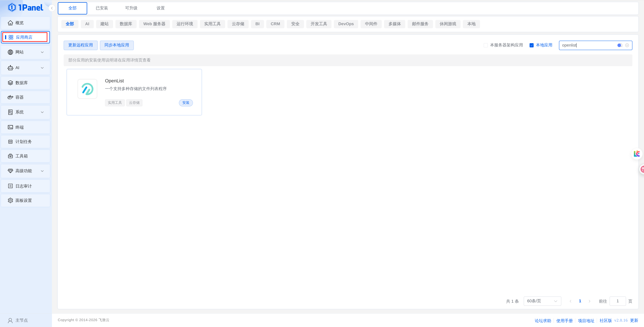Open the 概览 overview home icon
Screen dimensions: 644x327
[x=10, y=23]
